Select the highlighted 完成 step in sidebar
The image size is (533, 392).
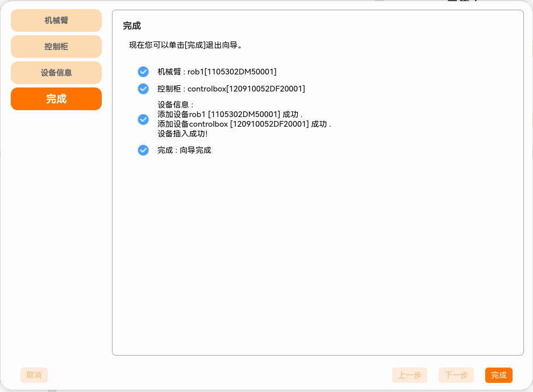click(56, 99)
